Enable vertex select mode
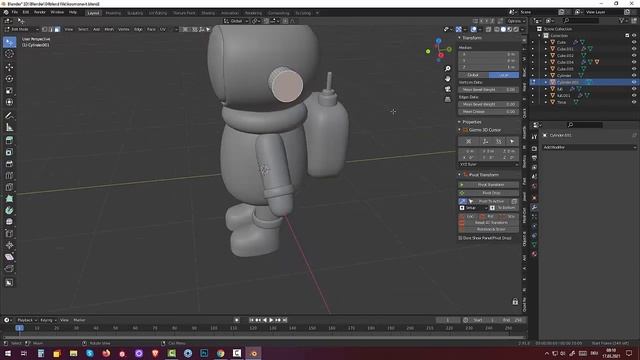 click(44, 29)
